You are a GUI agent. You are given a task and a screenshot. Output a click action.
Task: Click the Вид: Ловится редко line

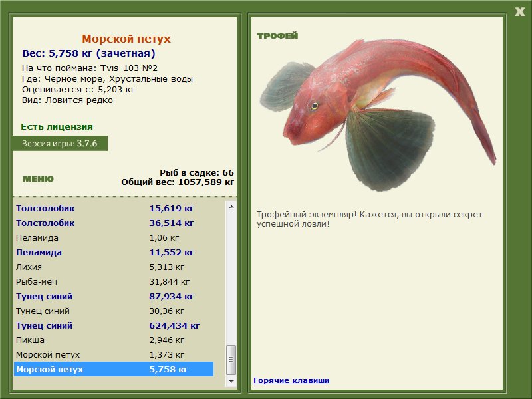click(x=67, y=100)
